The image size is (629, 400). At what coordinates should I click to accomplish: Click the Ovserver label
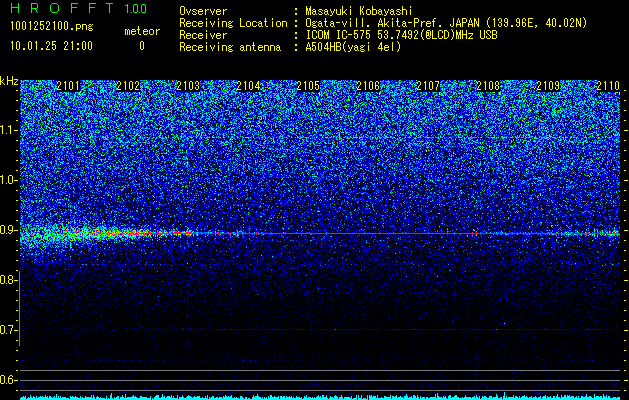(x=203, y=11)
